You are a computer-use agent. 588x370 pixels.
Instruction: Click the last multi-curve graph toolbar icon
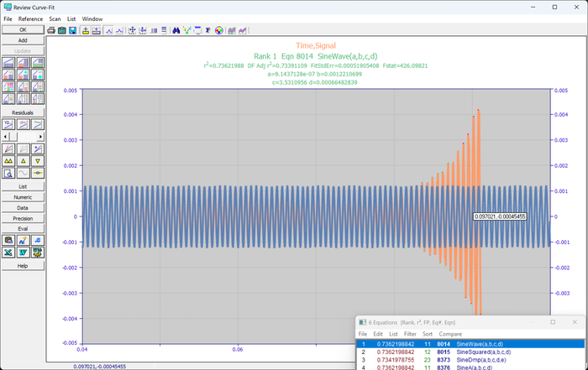tap(242, 30)
